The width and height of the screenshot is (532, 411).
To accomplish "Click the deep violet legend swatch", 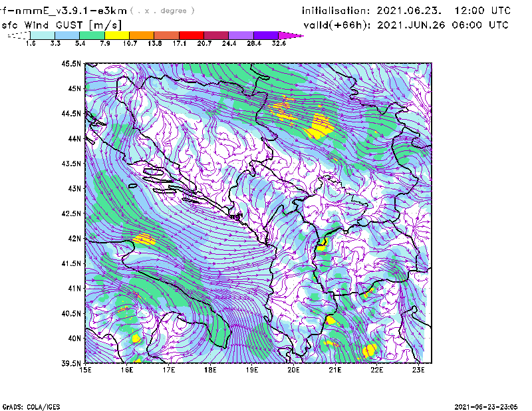I will pos(265,35).
